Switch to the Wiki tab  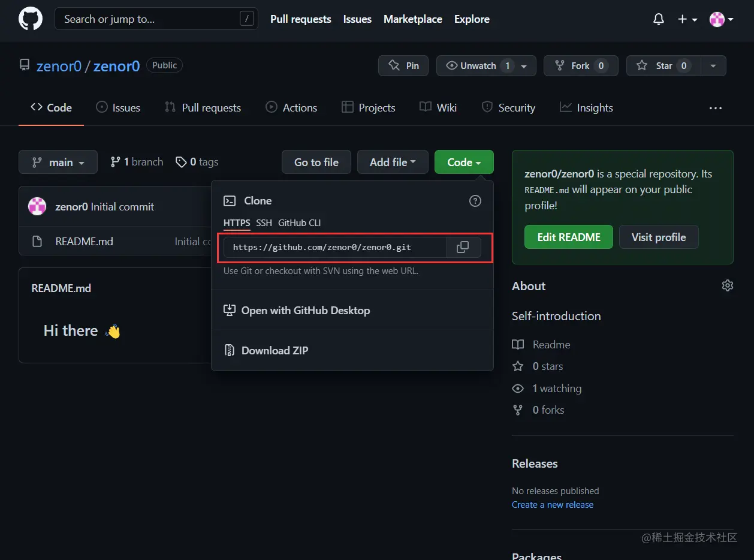click(438, 108)
